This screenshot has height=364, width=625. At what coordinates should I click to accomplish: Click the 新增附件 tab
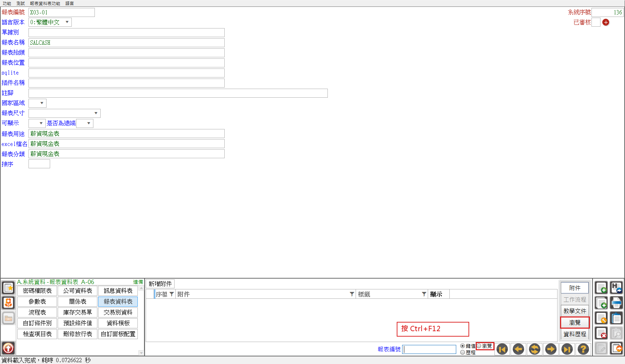pos(160,284)
